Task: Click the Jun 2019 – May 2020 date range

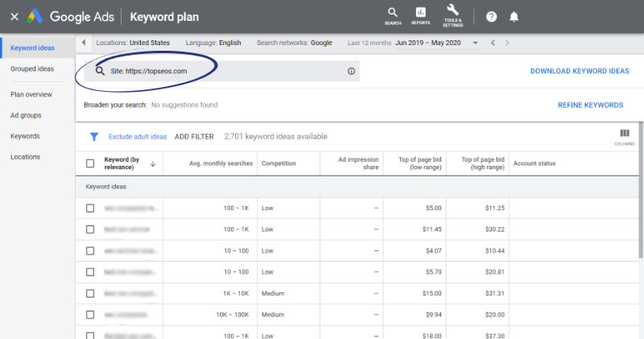Action: click(428, 43)
